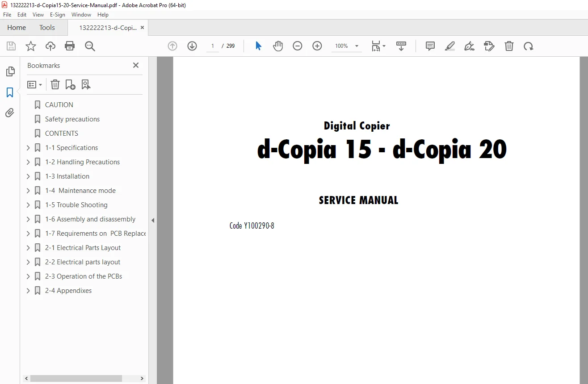Expand the 1-6 Assembly and disassembly bookmark
The image size is (588, 384).
click(28, 219)
